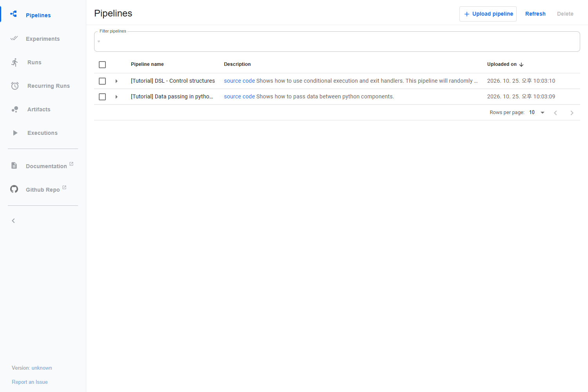Expand the DSL - Control structures pipeline versions
The width and height of the screenshot is (588, 392).
(116, 81)
